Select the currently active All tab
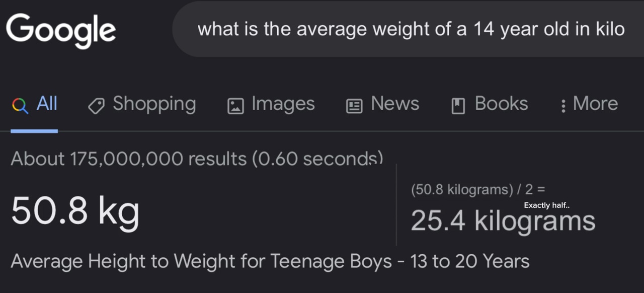The width and height of the screenshot is (644, 293). click(47, 104)
